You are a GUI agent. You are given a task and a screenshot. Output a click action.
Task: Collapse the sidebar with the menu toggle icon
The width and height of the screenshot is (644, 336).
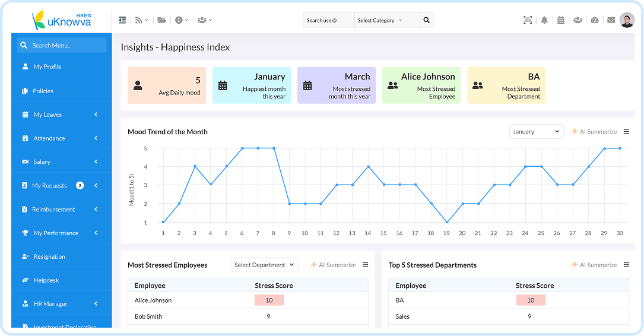[122, 20]
